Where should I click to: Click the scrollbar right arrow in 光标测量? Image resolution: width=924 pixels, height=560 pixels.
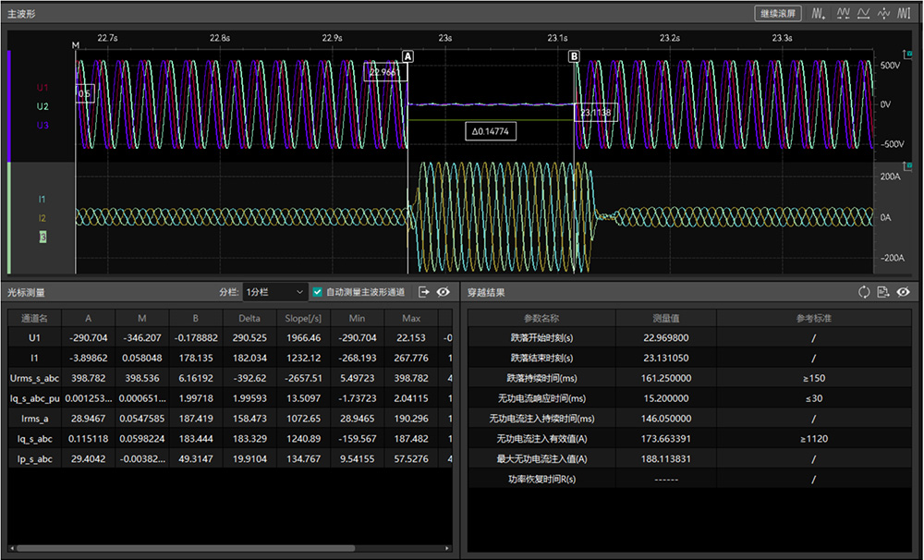point(447,548)
